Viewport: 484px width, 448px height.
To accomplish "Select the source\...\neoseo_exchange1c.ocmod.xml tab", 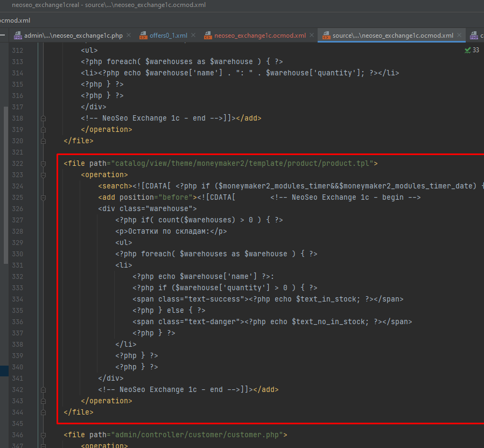I will [392, 36].
